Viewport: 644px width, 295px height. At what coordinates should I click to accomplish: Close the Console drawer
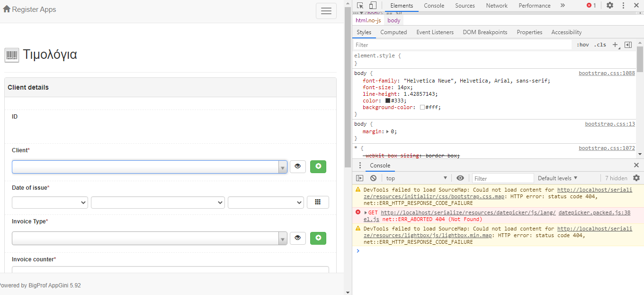636,166
